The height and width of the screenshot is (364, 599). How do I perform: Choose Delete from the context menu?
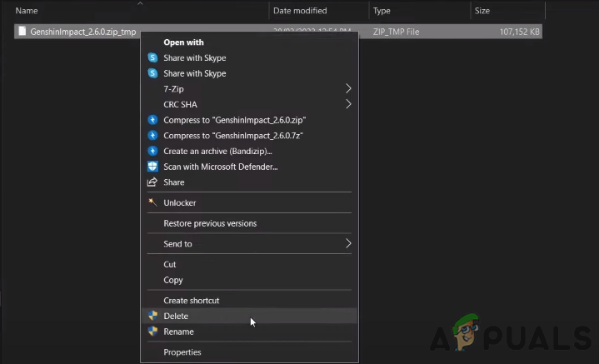point(176,317)
